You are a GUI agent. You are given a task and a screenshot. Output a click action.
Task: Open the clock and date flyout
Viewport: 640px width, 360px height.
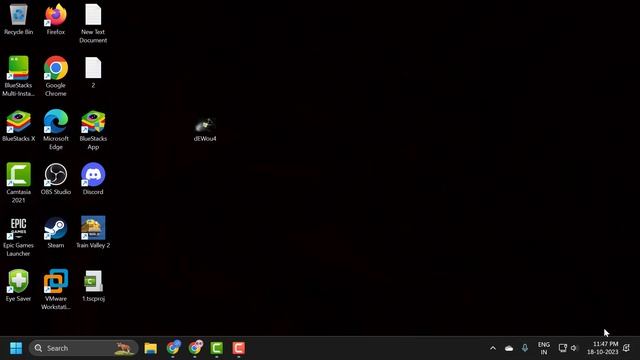(602, 348)
